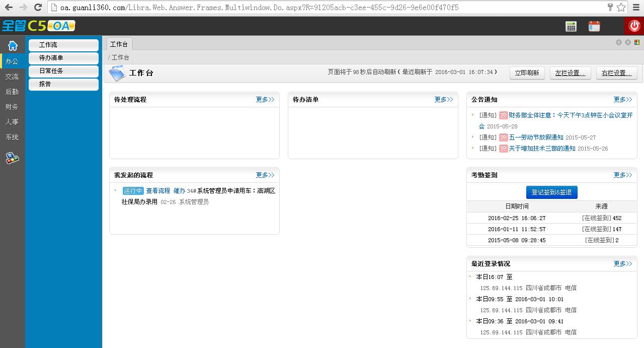The height and width of the screenshot is (348, 644).
Task: Select the 人事 sidebar module
Action: coord(12,122)
